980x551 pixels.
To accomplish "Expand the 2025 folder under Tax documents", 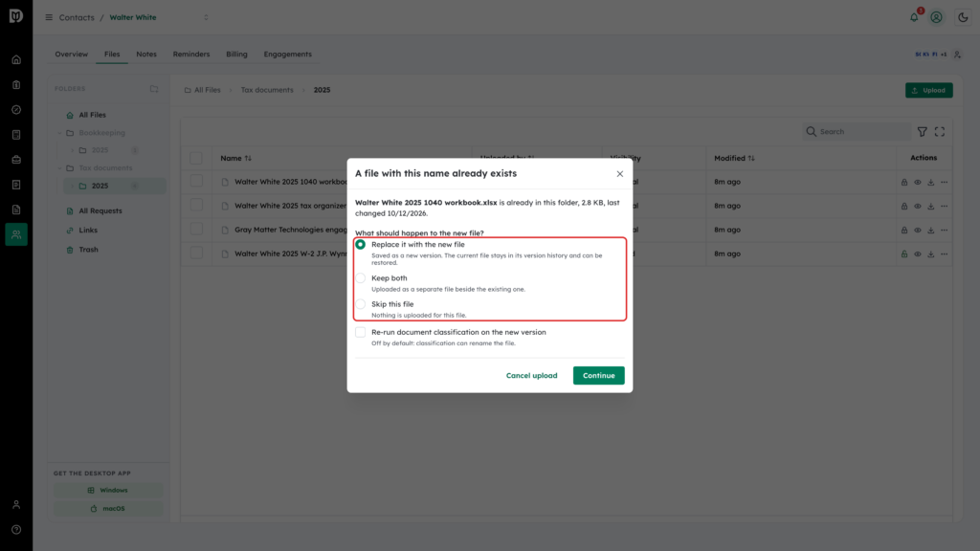I will tap(73, 187).
